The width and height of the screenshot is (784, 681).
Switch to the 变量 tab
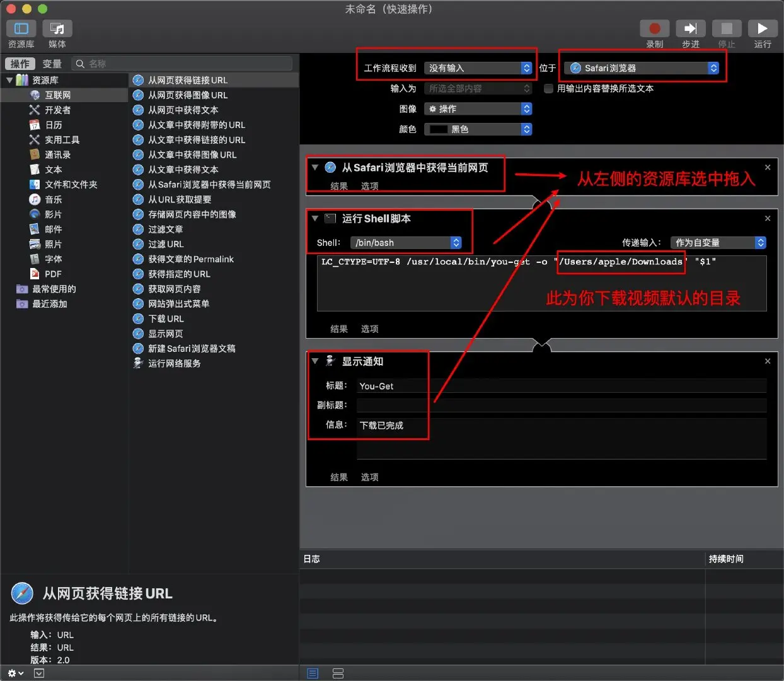52,64
